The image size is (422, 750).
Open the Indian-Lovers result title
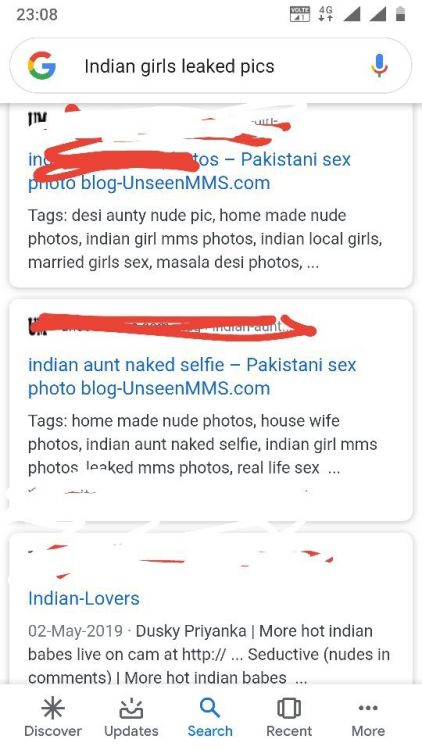[x=84, y=598]
